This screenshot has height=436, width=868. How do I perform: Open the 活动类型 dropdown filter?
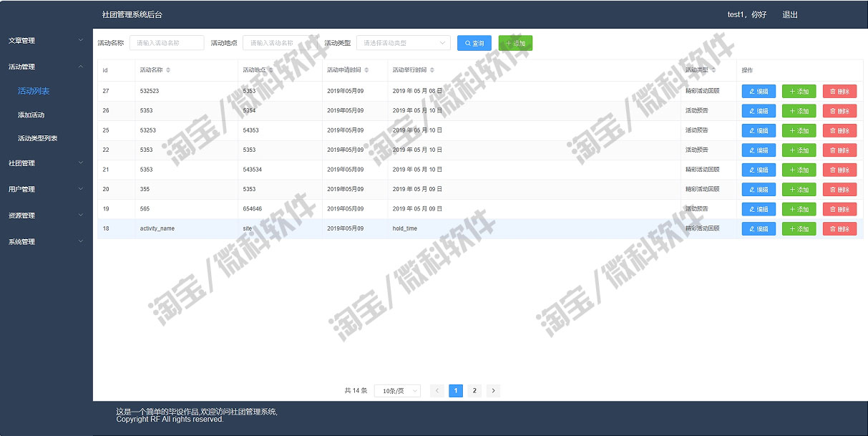click(x=404, y=43)
